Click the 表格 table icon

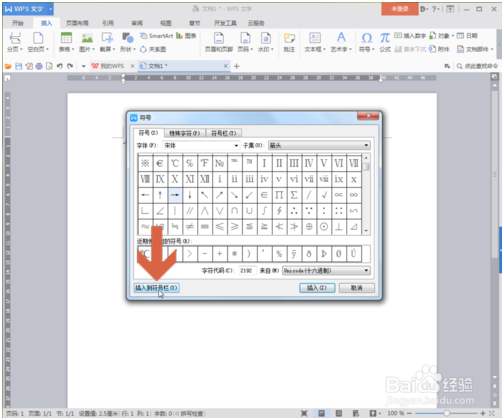[x=66, y=38]
